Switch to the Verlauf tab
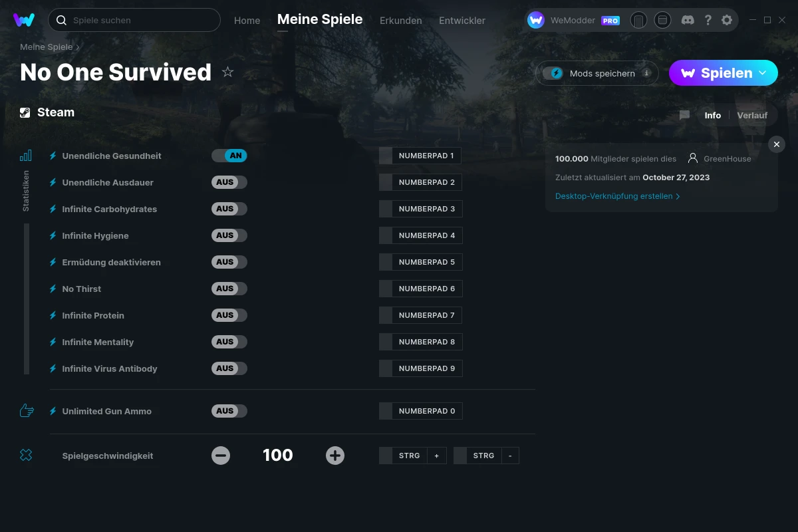Viewport: 798px width, 532px height. [752, 115]
